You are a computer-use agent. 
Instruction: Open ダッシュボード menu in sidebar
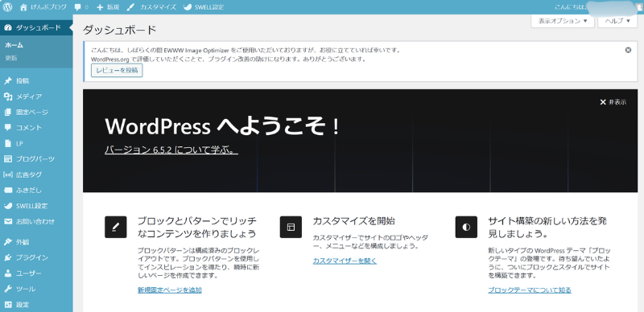pos(36,27)
